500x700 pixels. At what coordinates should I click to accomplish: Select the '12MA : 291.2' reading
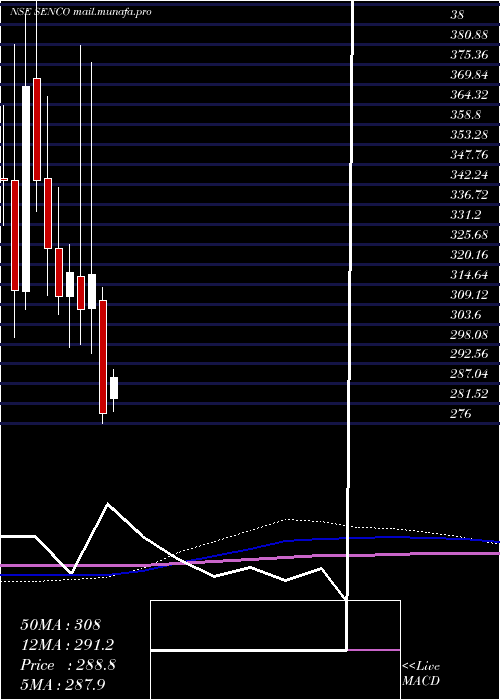(67, 645)
